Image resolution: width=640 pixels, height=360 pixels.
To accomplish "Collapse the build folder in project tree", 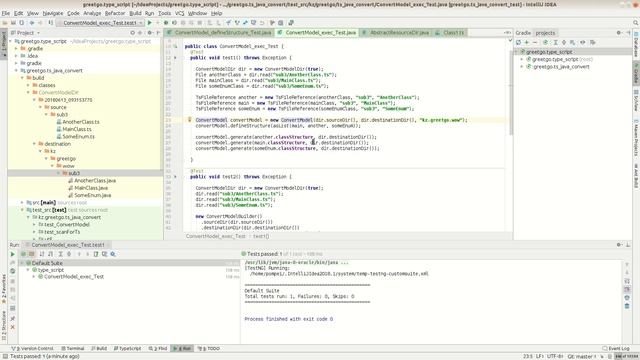I will [22, 78].
